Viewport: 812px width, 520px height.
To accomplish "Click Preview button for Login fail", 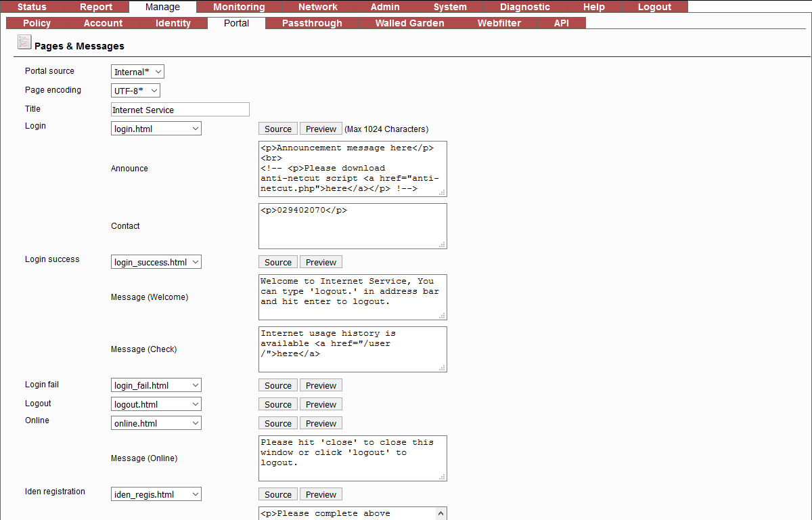I will coord(321,385).
